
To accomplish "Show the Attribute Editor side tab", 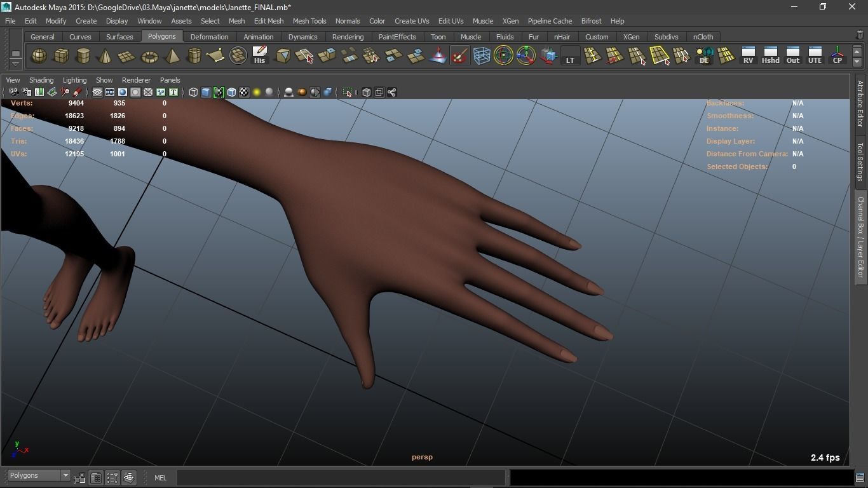I will tap(860, 104).
